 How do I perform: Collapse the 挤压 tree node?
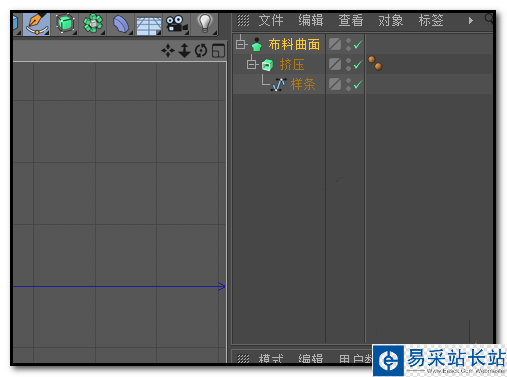[252, 64]
